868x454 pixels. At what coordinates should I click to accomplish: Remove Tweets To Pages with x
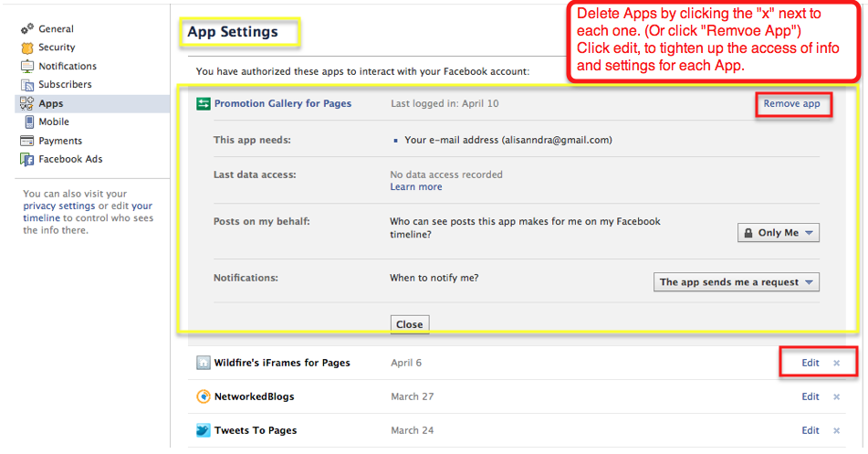(x=836, y=431)
